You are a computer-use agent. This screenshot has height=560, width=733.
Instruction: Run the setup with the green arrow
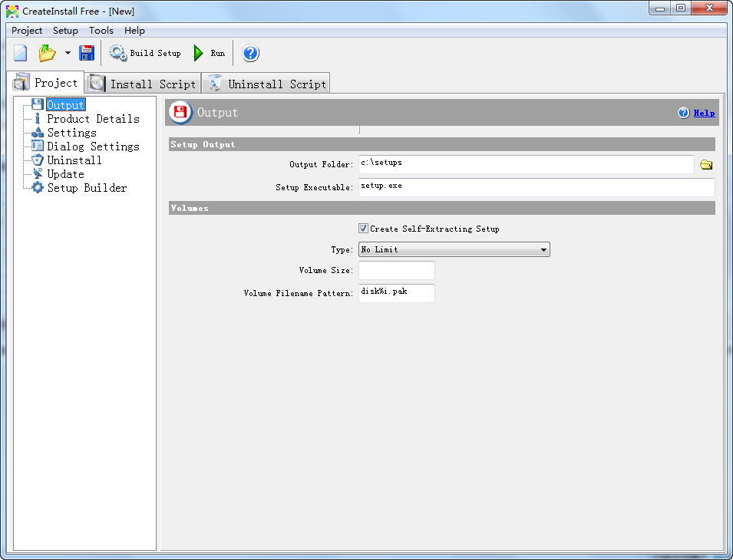pos(209,53)
